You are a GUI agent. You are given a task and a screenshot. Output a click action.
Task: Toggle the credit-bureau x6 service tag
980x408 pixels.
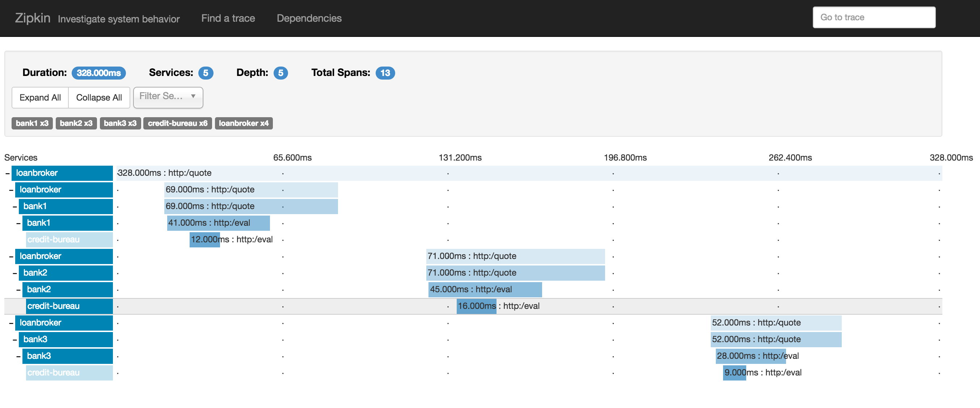pyautogui.click(x=177, y=123)
